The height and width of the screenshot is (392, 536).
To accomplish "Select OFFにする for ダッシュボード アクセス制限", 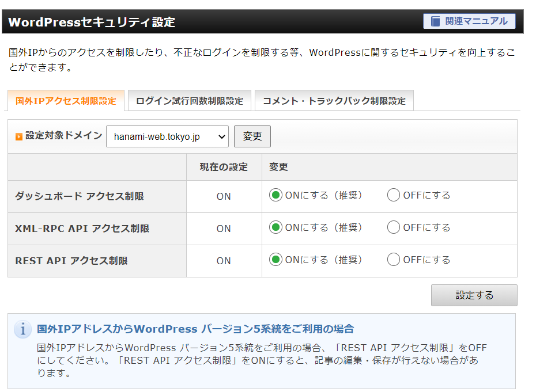I will (394, 195).
